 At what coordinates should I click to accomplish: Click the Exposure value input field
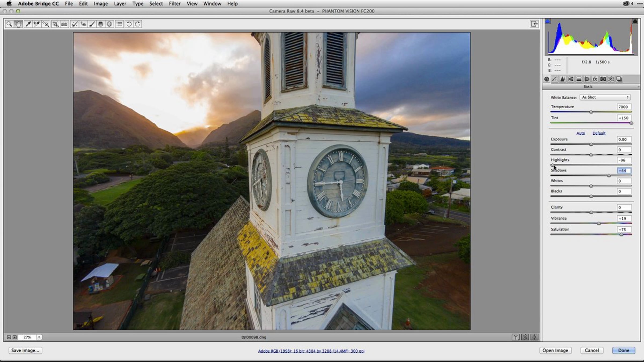(624, 139)
